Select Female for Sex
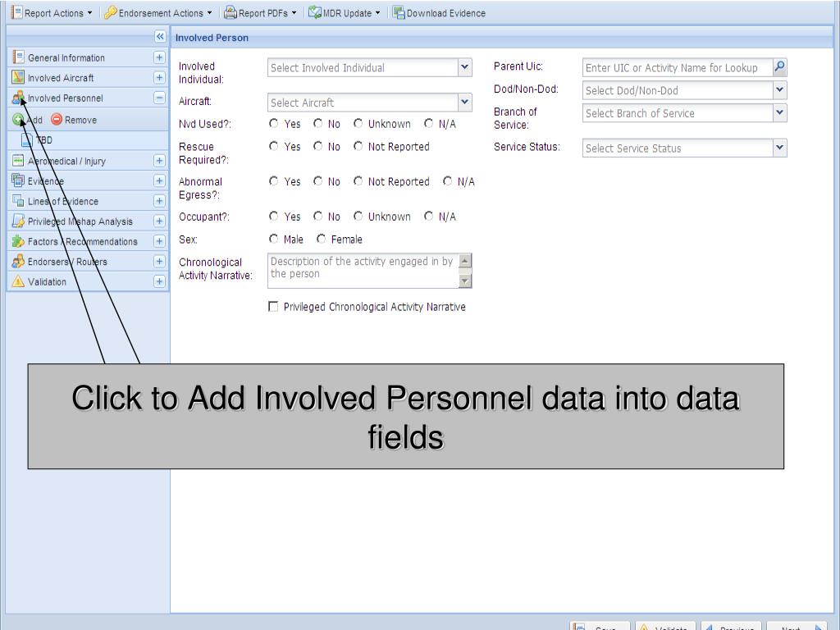840x630 pixels. point(321,239)
